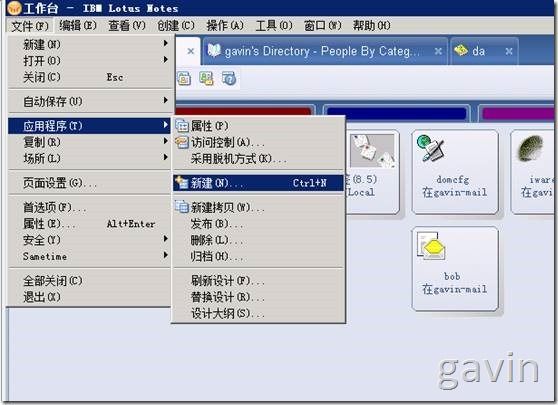
Task: Click the yellow database icon on da tab
Action: (x=461, y=51)
